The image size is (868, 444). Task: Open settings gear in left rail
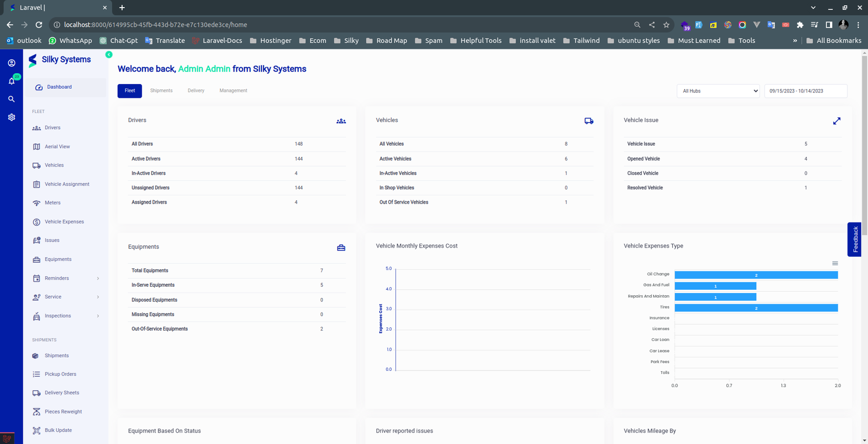(x=11, y=117)
